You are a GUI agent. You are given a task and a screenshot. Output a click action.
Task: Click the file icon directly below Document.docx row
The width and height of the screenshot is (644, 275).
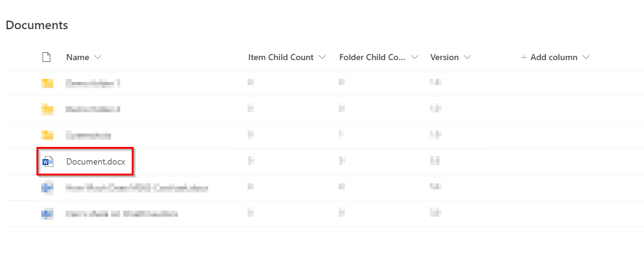[x=47, y=188]
